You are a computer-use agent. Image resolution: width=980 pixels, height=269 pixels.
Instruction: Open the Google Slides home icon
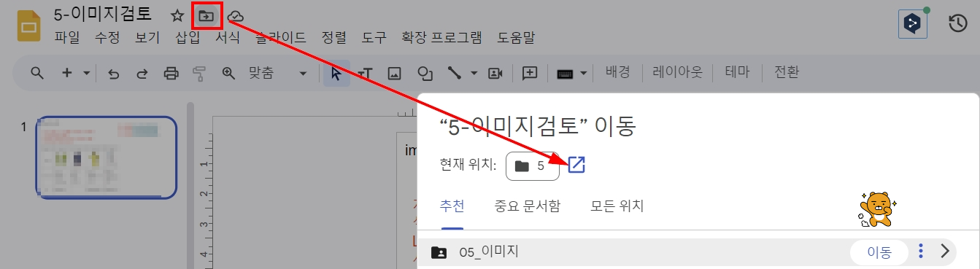[28, 26]
